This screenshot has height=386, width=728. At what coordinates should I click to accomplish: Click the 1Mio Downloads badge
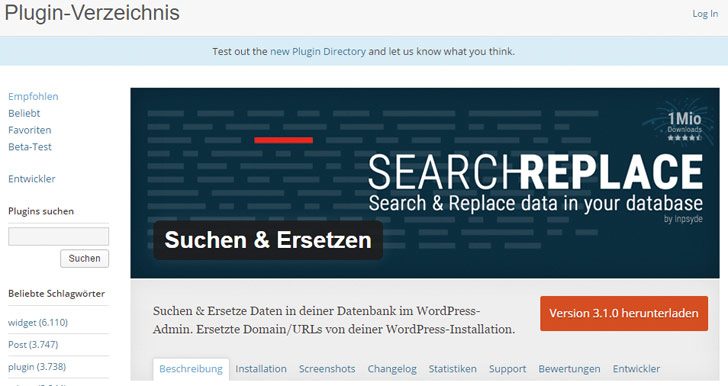[x=684, y=125]
